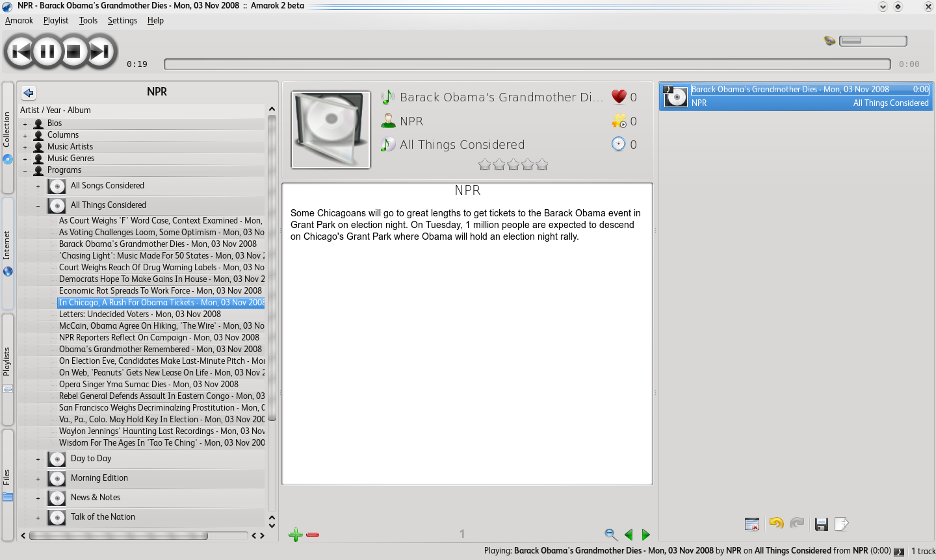Screen dimensions: 936x560
Task: Open the Settings menu
Action: tap(122, 20)
